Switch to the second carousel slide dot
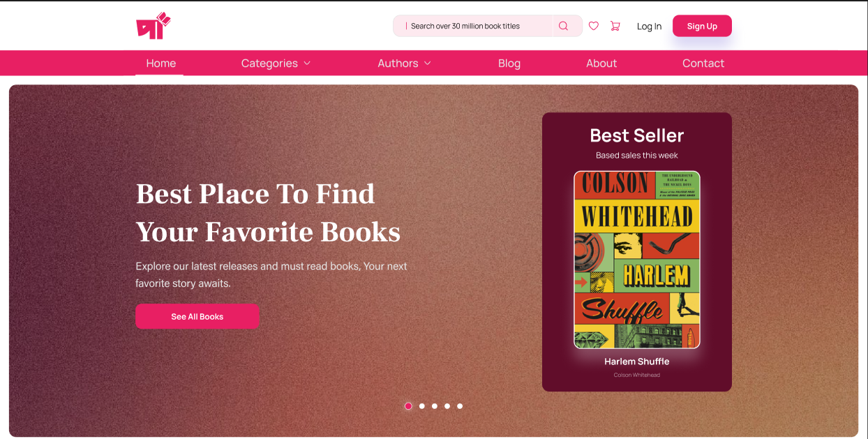The height and width of the screenshot is (439, 868). 421,406
